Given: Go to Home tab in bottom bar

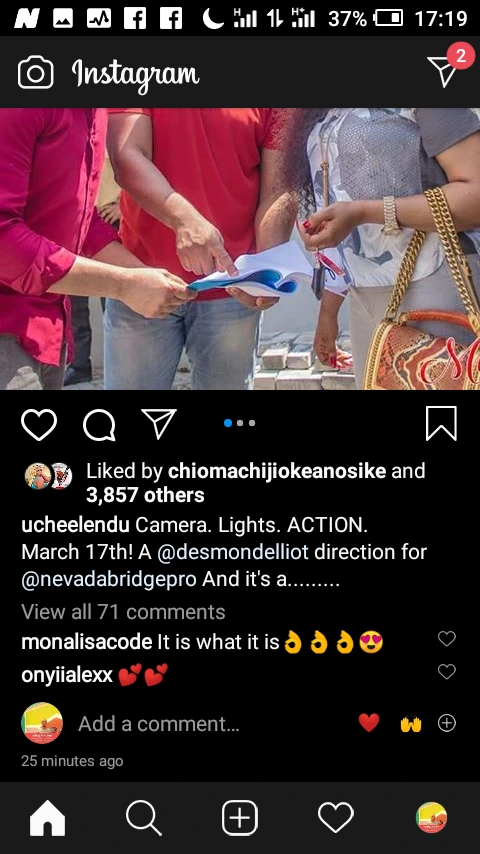Looking at the screenshot, I should click(47, 818).
